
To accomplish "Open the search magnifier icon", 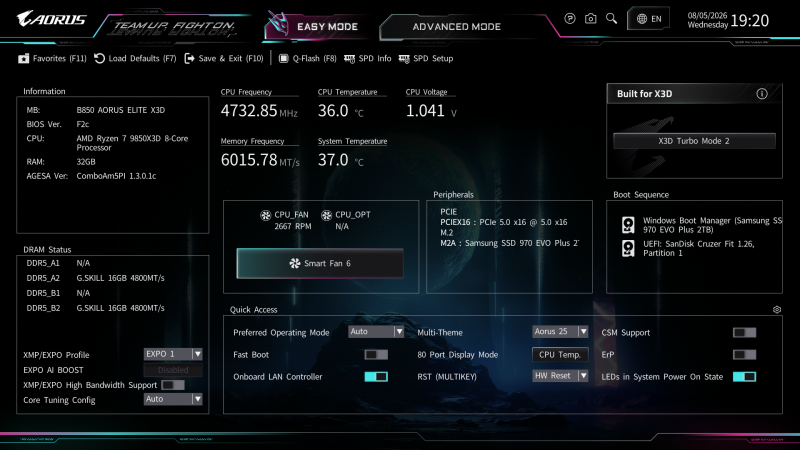I will [x=611, y=19].
